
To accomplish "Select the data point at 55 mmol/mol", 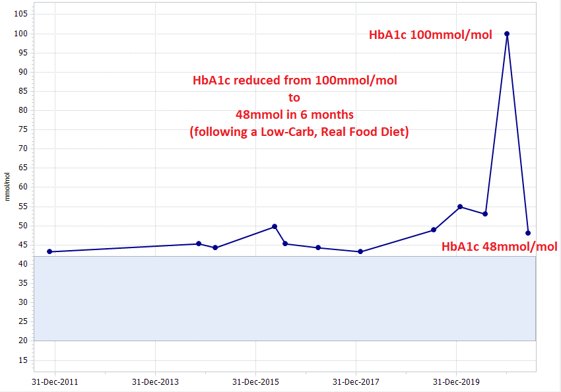I will 460,207.
